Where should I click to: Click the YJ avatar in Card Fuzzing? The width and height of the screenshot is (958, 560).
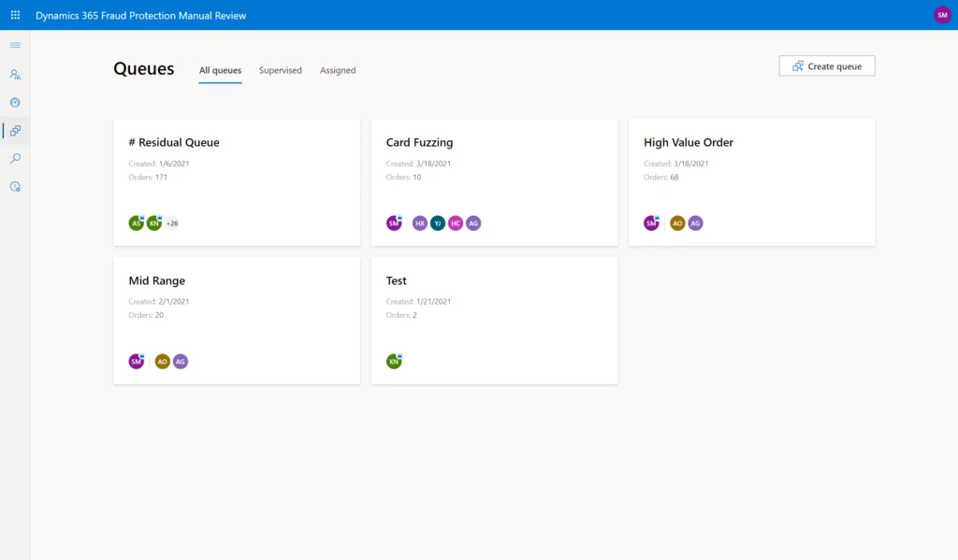[x=438, y=223]
